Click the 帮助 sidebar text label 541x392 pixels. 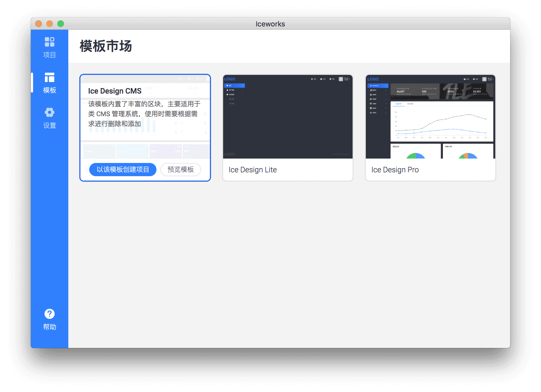point(50,327)
